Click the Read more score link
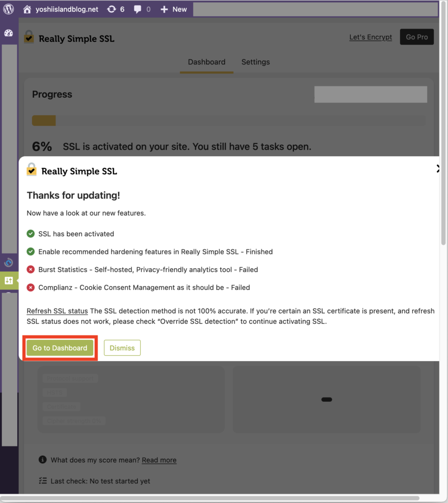The height and width of the screenshot is (503, 448). click(x=159, y=460)
